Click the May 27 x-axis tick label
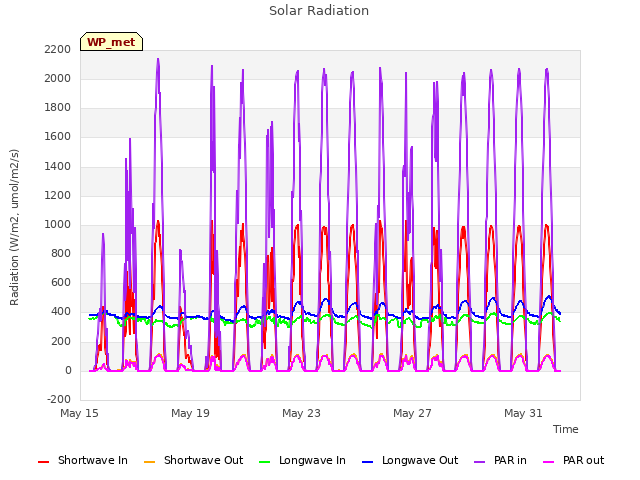This screenshot has height=480, width=640. coord(413,413)
